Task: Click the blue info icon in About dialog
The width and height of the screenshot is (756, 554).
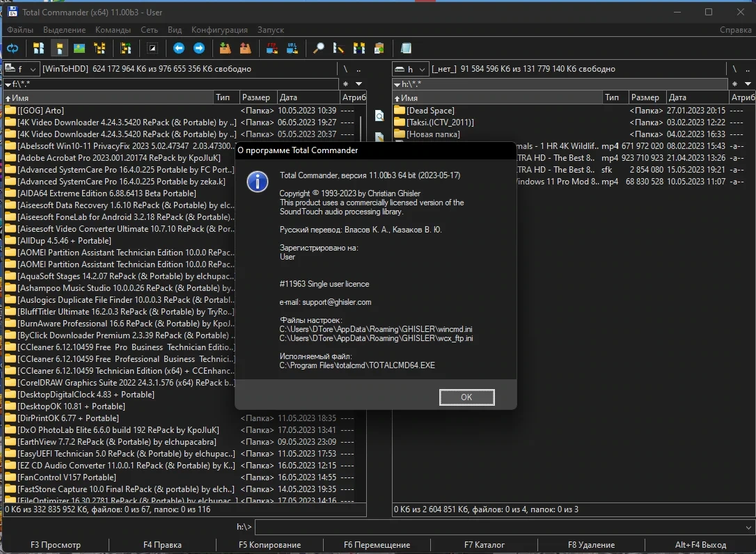Action: (x=258, y=182)
